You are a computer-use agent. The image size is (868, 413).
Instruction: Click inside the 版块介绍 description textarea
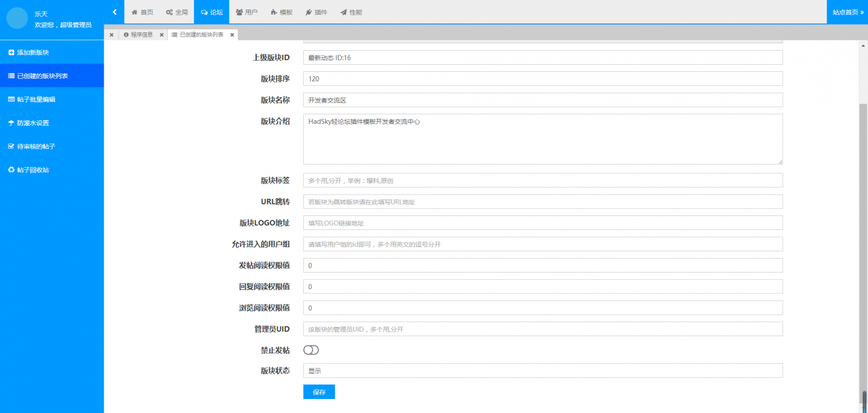(543, 139)
